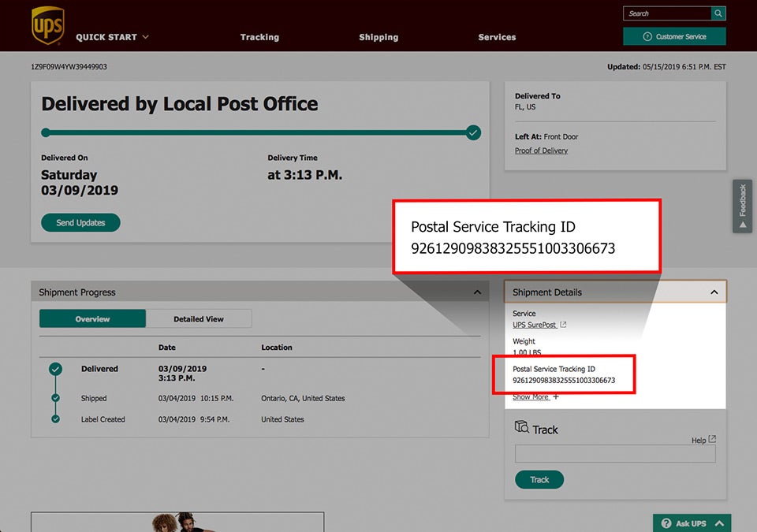Click the Delivered by Local Post Office heading
This screenshot has height=532, width=757.
click(180, 104)
